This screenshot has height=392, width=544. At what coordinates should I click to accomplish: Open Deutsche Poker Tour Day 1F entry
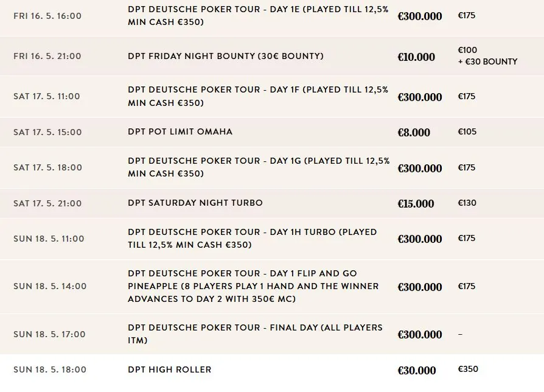click(x=258, y=96)
